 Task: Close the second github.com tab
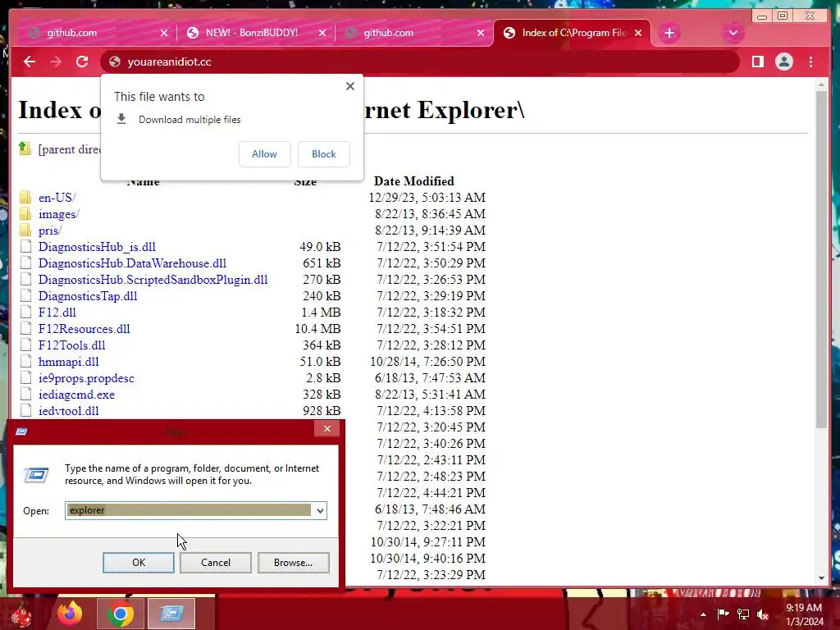coord(481,33)
